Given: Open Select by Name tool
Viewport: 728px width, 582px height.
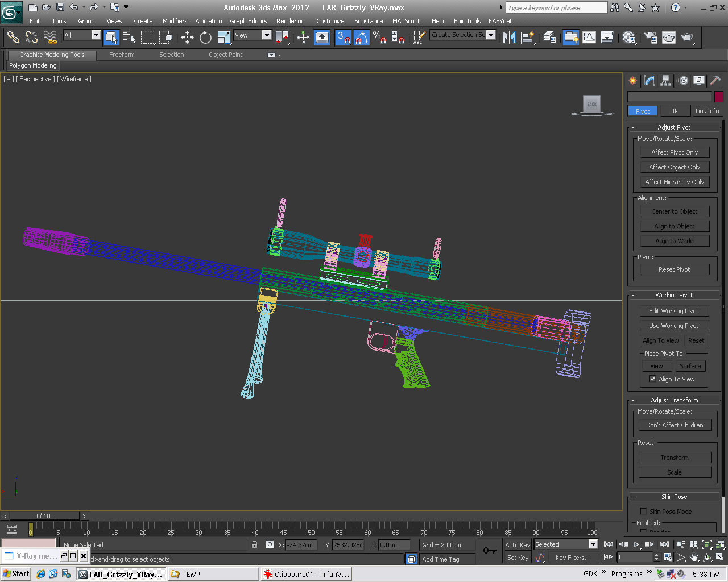Looking at the screenshot, I should point(129,38).
